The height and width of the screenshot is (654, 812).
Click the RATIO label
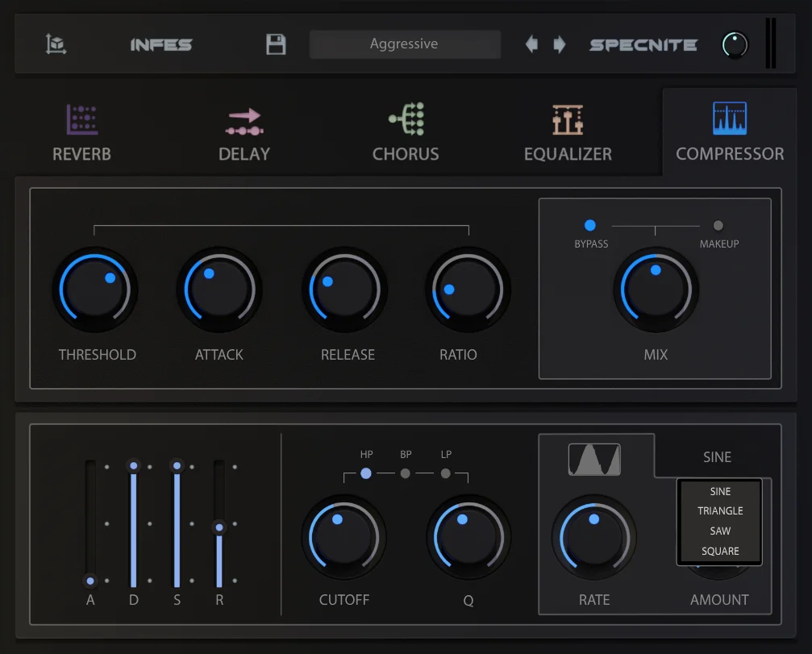click(458, 355)
